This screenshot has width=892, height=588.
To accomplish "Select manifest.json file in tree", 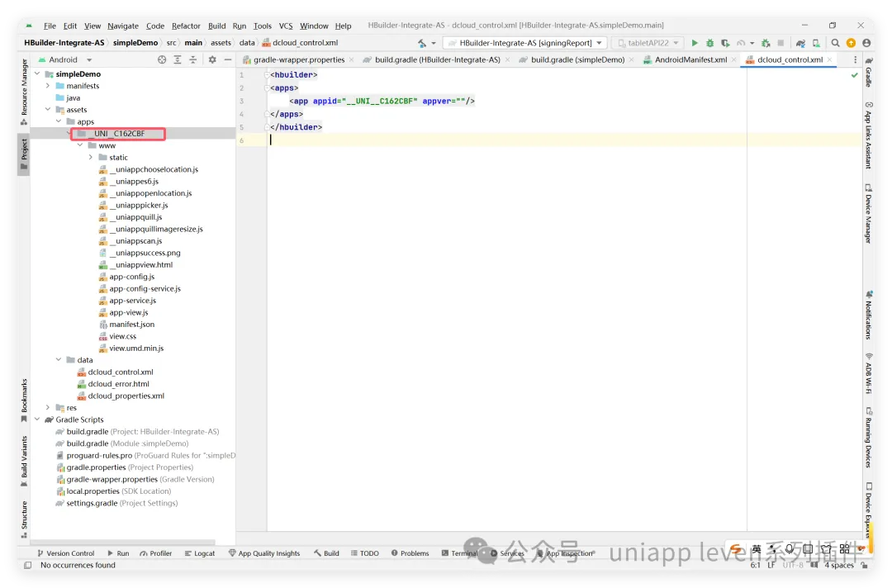I will click(131, 324).
